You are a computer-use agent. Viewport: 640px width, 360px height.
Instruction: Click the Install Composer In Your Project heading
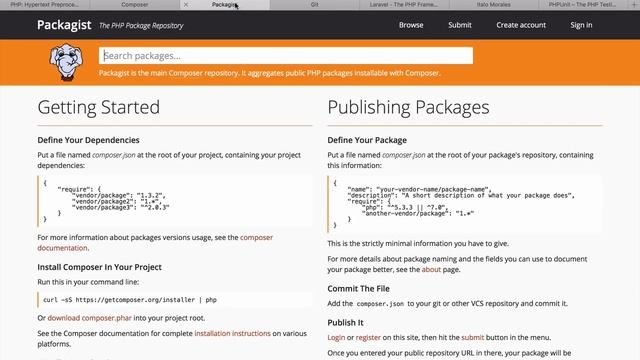[99, 267]
